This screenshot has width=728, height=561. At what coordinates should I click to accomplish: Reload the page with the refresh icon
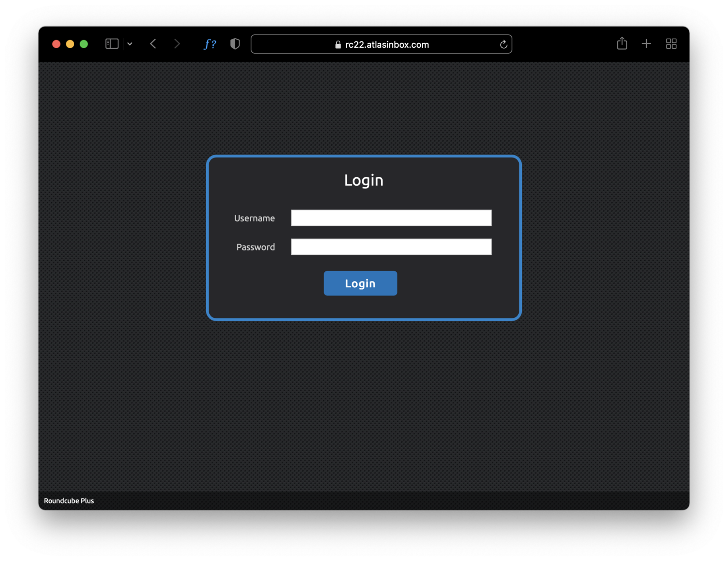click(x=503, y=44)
